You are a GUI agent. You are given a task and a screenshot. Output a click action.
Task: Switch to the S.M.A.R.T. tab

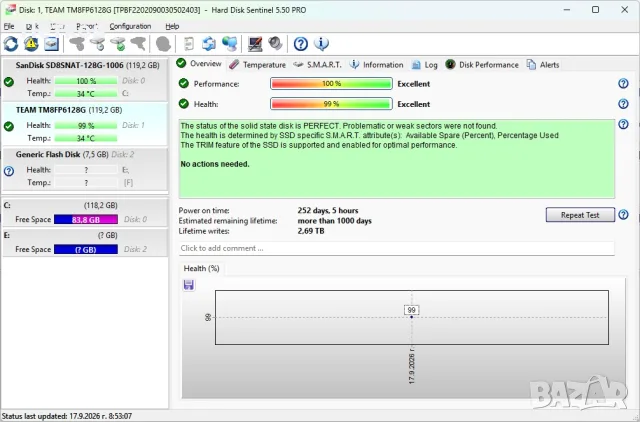(318, 64)
